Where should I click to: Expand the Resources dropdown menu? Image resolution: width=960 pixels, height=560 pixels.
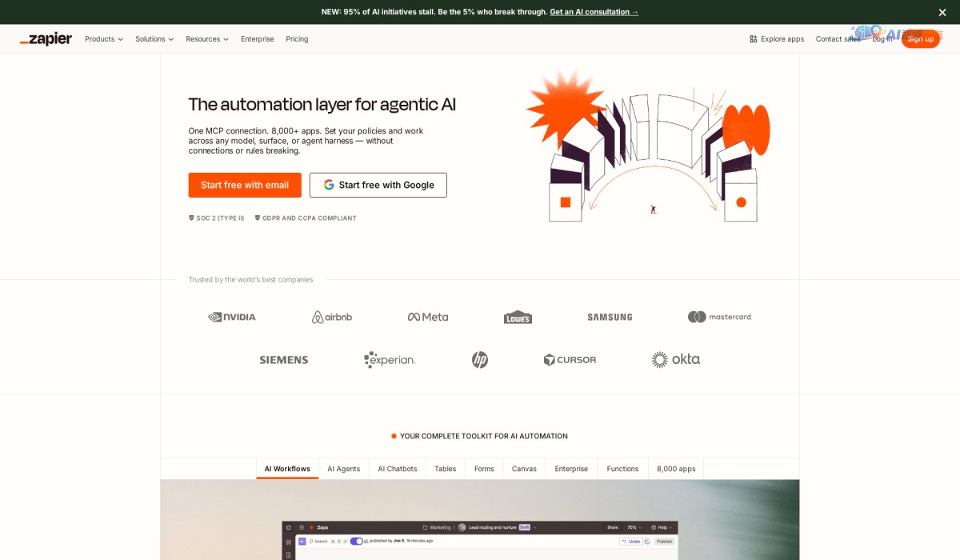207,38
